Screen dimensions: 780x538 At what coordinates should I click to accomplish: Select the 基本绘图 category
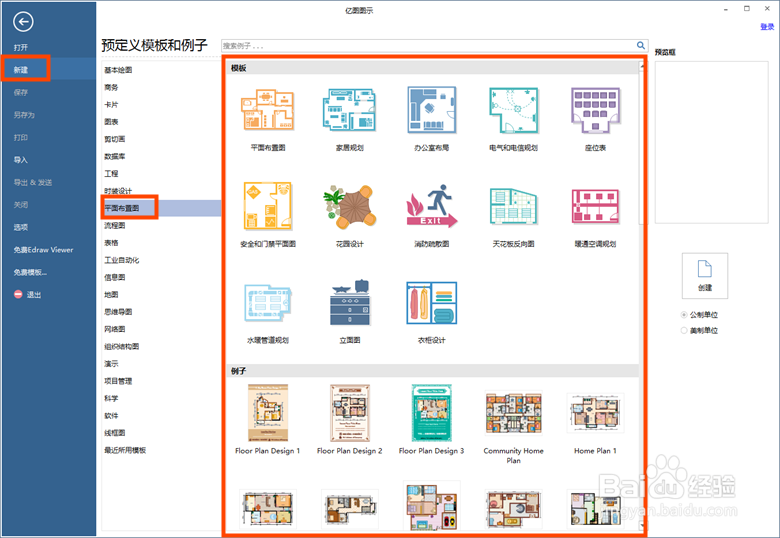(118, 70)
